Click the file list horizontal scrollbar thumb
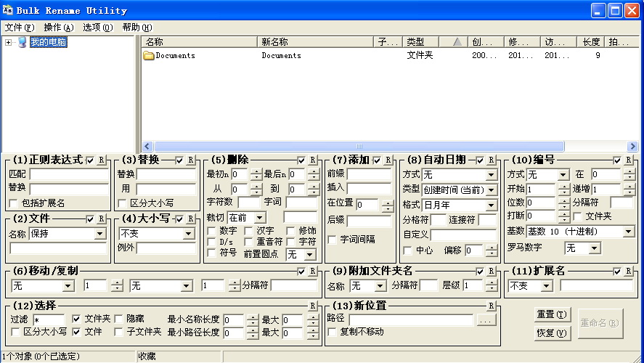The image size is (644, 363). (359, 146)
